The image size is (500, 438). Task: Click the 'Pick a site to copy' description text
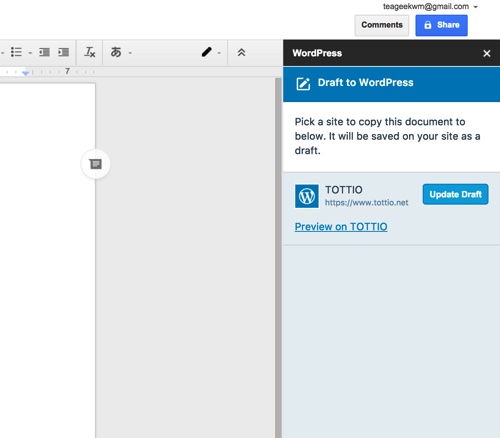coord(387,136)
